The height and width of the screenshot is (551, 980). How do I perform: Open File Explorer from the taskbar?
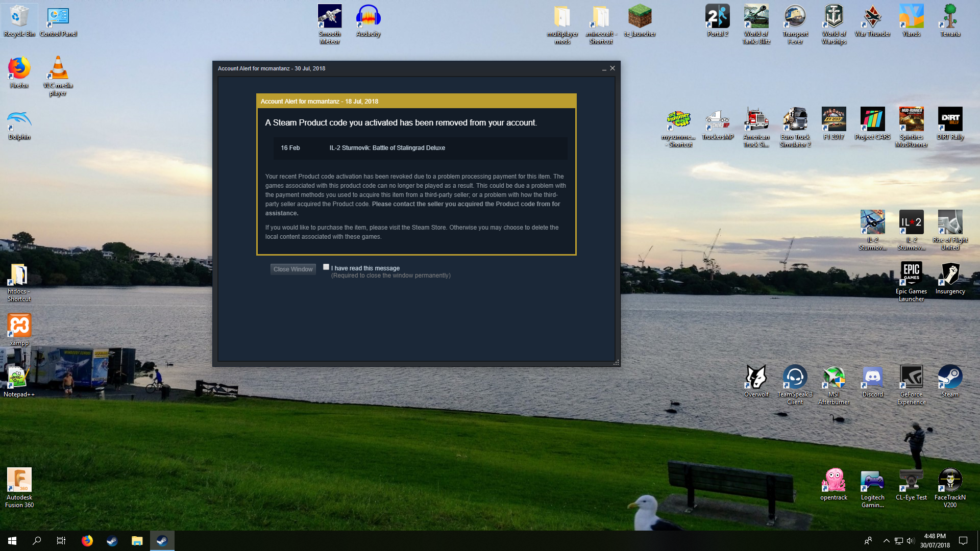tap(137, 541)
